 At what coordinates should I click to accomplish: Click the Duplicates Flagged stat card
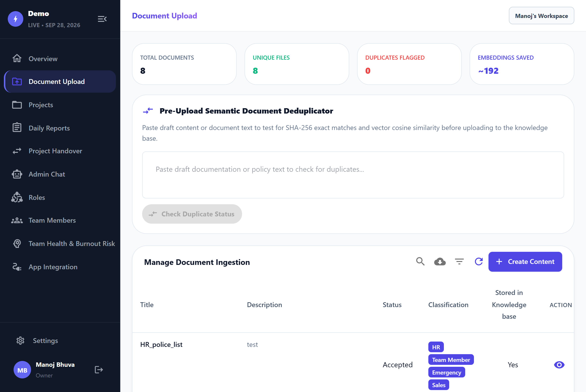click(409, 64)
